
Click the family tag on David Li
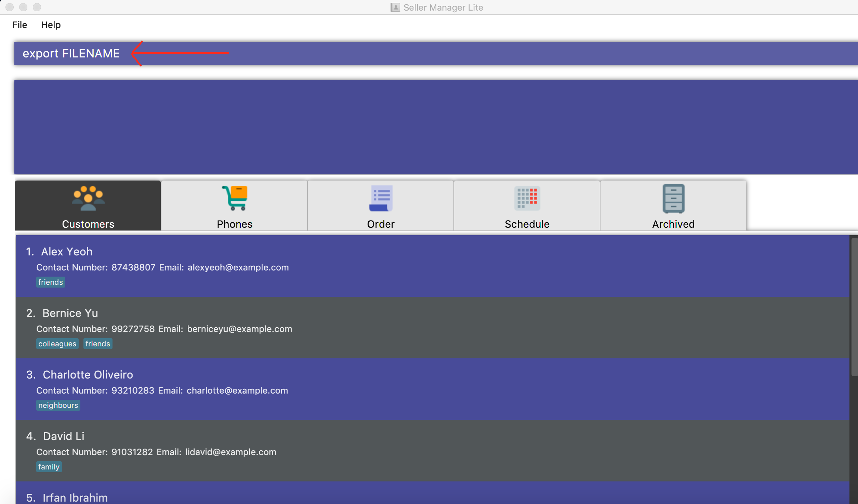[49, 467]
